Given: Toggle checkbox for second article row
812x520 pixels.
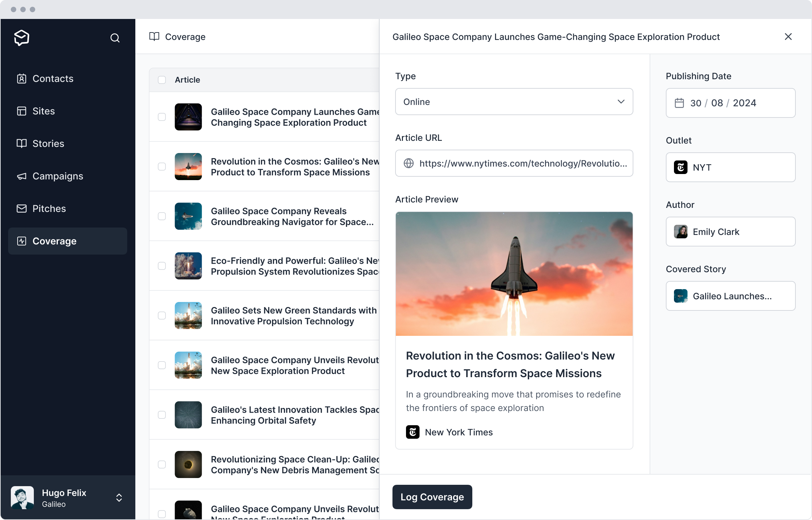Looking at the screenshot, I should pyautogui.click(x=162, y=167).
